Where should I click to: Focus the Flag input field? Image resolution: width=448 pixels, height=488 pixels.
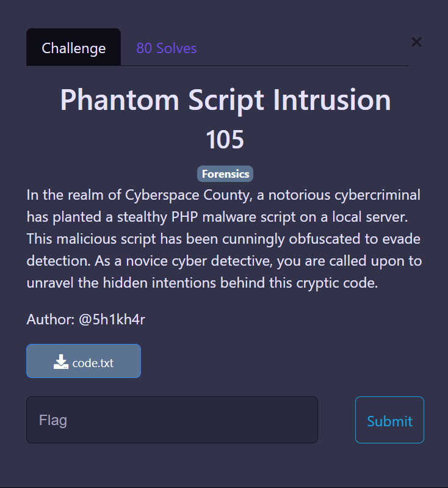[x=172, y=420]
